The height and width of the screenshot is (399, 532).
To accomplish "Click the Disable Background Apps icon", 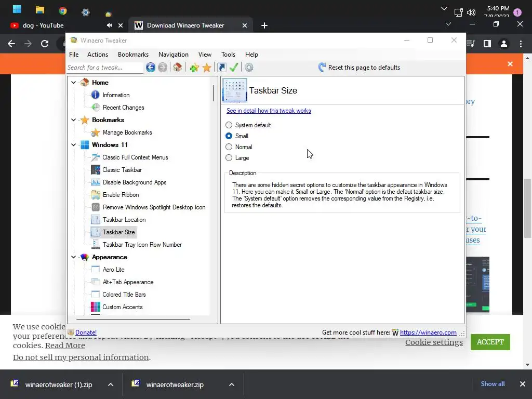I will (x=96, y=182).
